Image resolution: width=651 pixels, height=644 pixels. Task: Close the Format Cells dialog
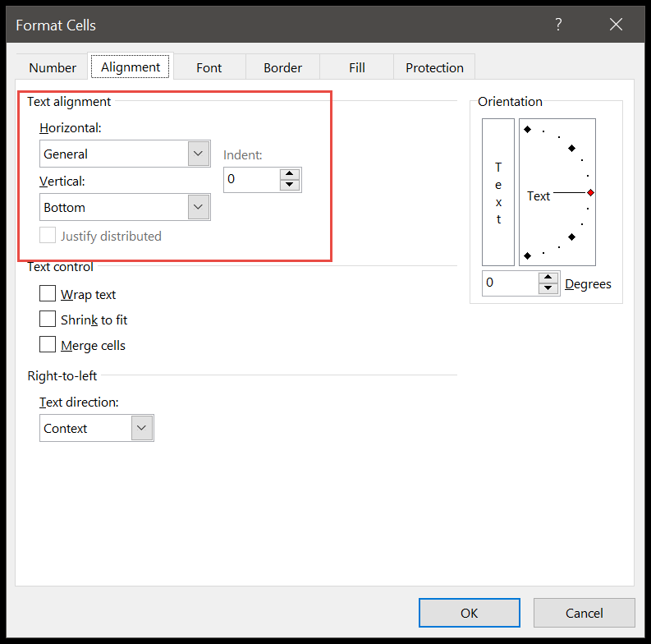pyautogui.click(x=617, y=25)
